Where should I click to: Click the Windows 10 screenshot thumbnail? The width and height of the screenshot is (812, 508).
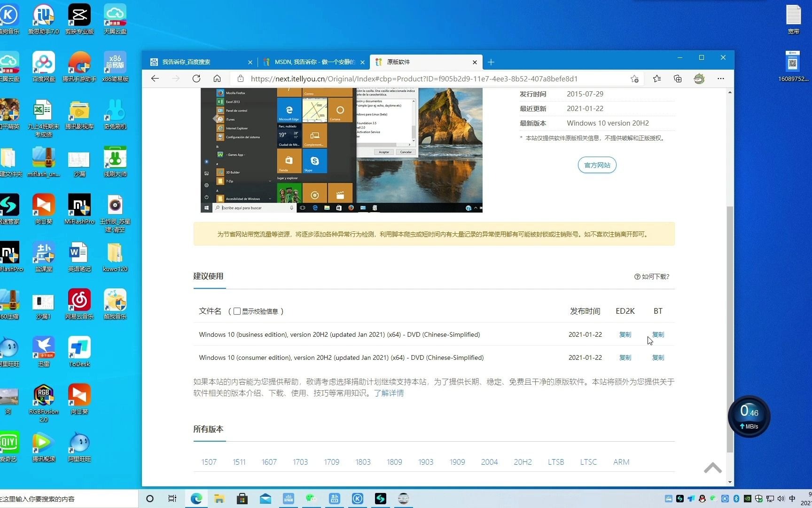pos(342,150)
